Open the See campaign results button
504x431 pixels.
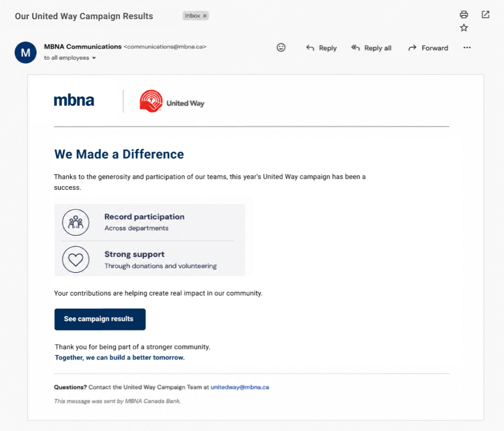point(100,319)
